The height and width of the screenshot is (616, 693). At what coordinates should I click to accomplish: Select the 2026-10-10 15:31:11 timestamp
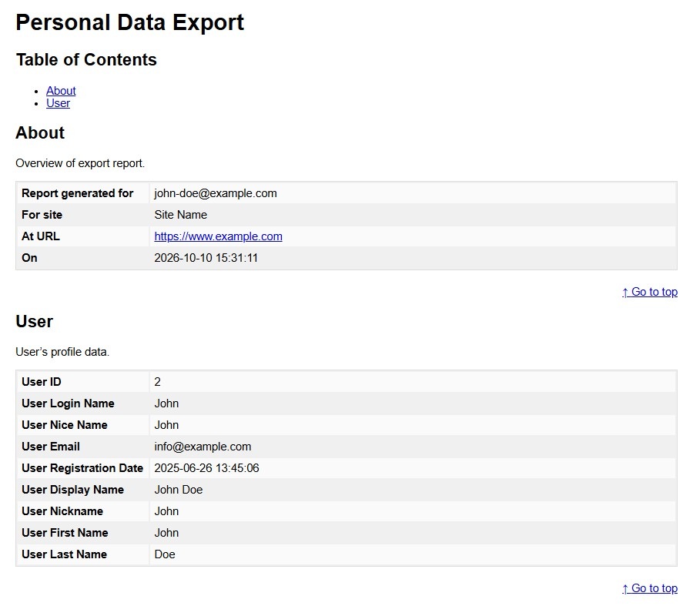coord(206,258)
